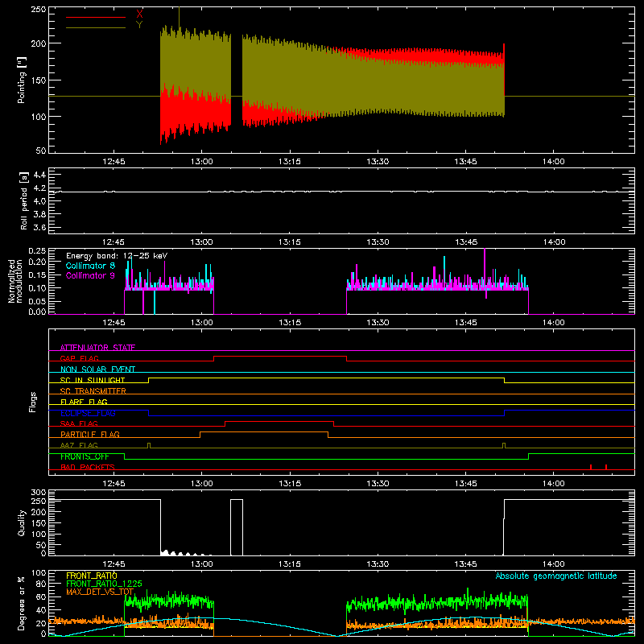The width and height of the screenshot is (644, 644).
Task: Click the raised PARTICLE_FLAG step segment
Action: [264, 432]
